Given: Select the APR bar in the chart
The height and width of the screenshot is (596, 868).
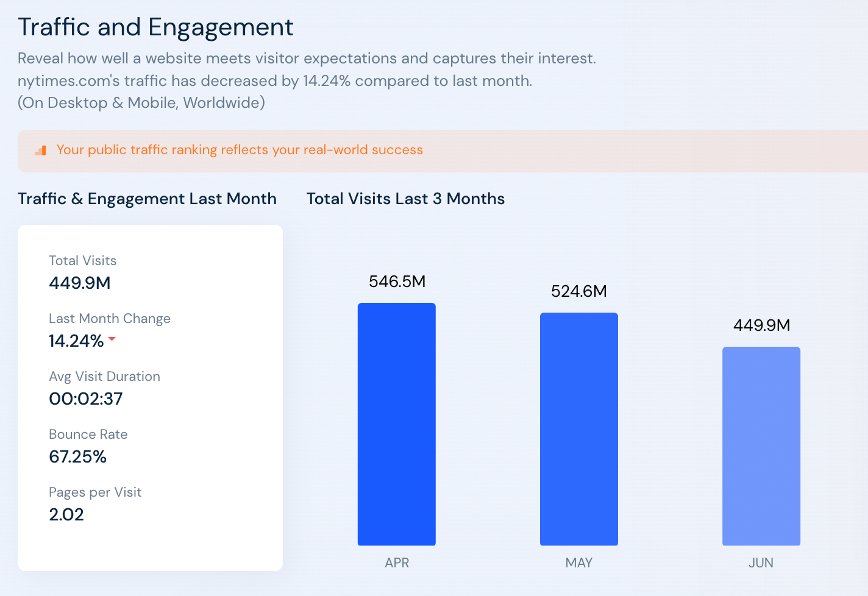Looking at the screenshot, I should coord(396,424).
